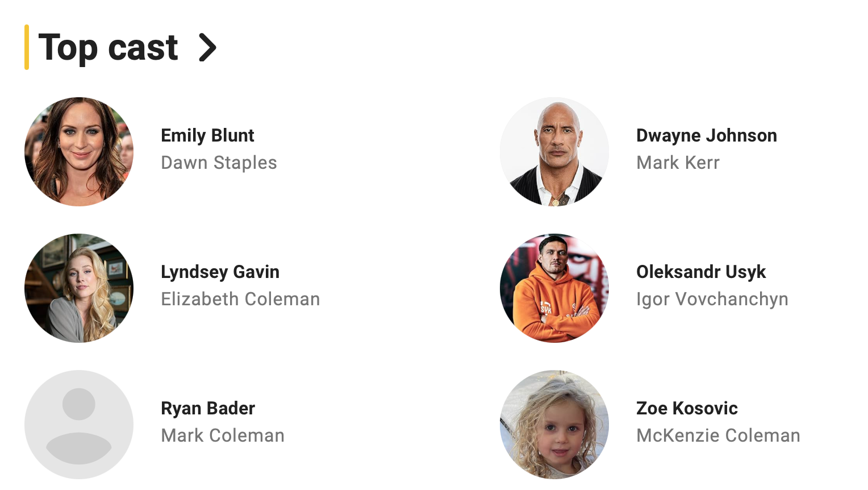Open the photo beside Lyndsey Gavin
868x490 pixels.
click(79, 288)
